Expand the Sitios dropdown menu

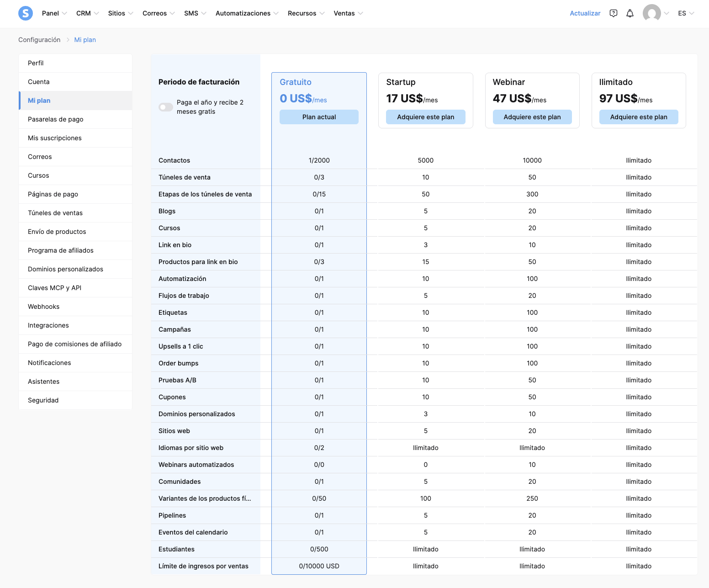(x=121, y=13)
